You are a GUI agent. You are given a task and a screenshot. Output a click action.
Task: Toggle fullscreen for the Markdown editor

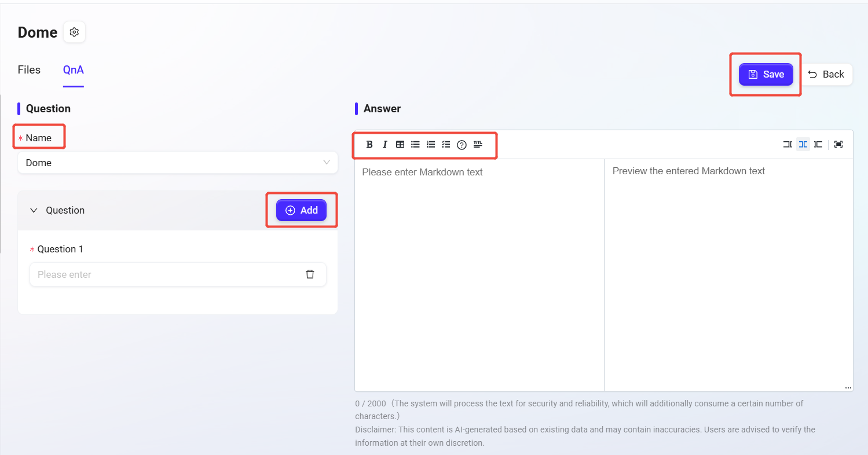(838, 145)
